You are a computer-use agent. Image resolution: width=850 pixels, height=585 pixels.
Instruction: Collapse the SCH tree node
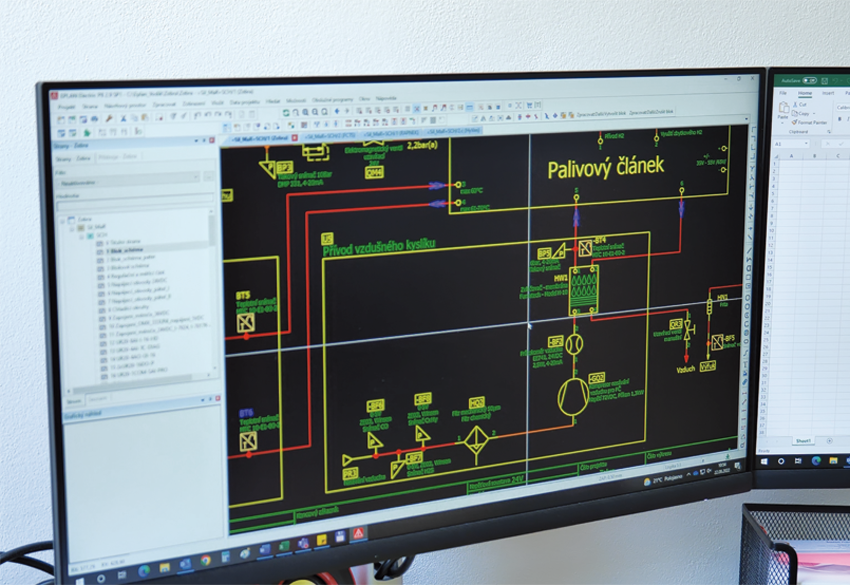tap(81, 236)
